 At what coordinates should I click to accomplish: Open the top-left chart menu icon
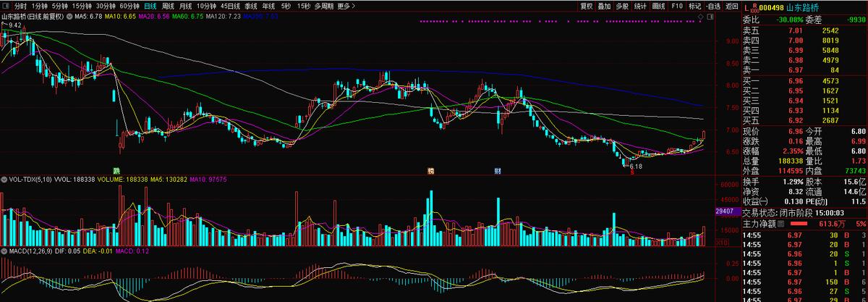pos(7,6)
